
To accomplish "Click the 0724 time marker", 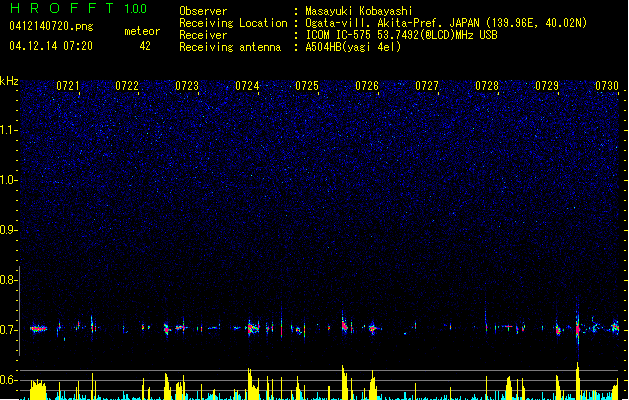I will [x=247, y=85].
